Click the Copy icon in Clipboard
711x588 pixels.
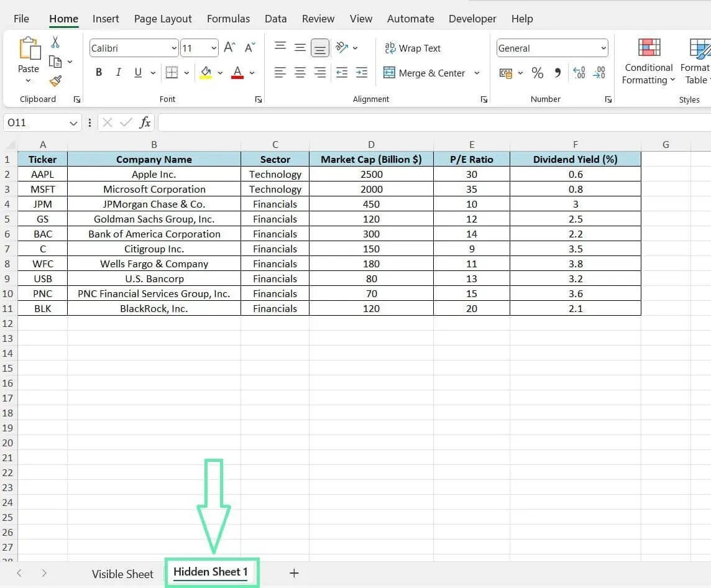55,61
